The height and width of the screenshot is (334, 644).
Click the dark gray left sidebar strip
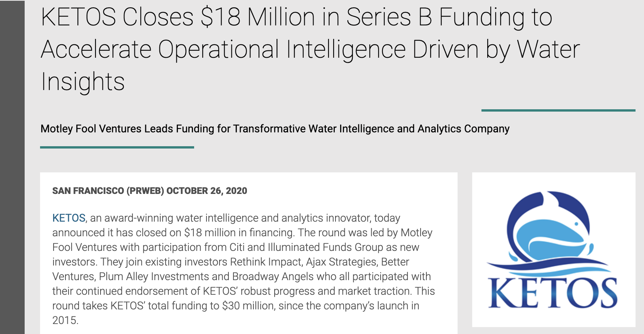[x=12, y=167]
